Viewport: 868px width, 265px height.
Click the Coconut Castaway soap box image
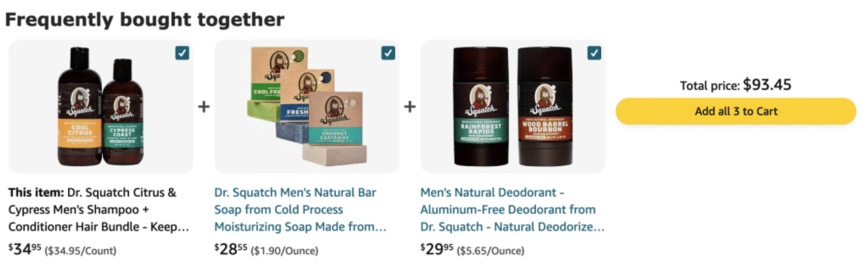pos(335,118)
